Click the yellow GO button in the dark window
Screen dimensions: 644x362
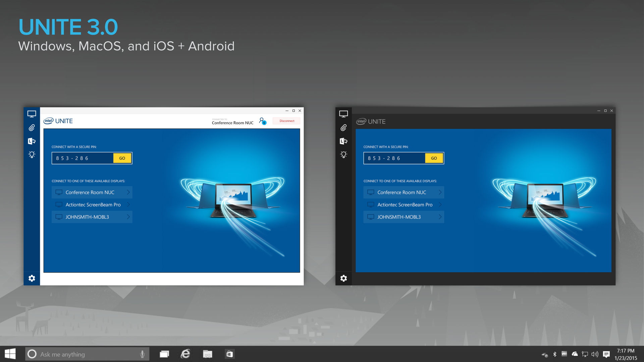click(434, 158)
